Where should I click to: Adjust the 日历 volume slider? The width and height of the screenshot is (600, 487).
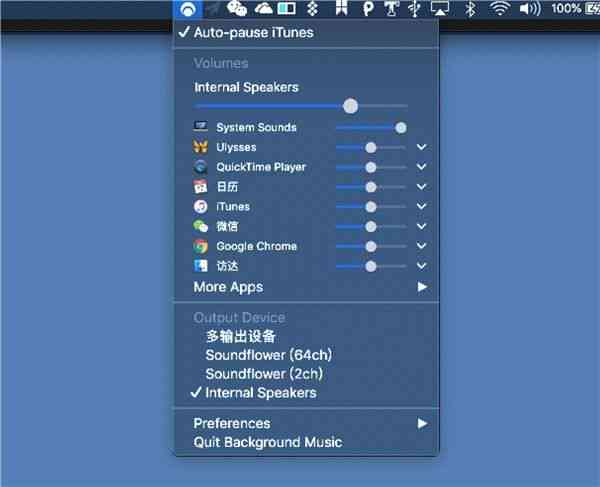tap(371, 187)
